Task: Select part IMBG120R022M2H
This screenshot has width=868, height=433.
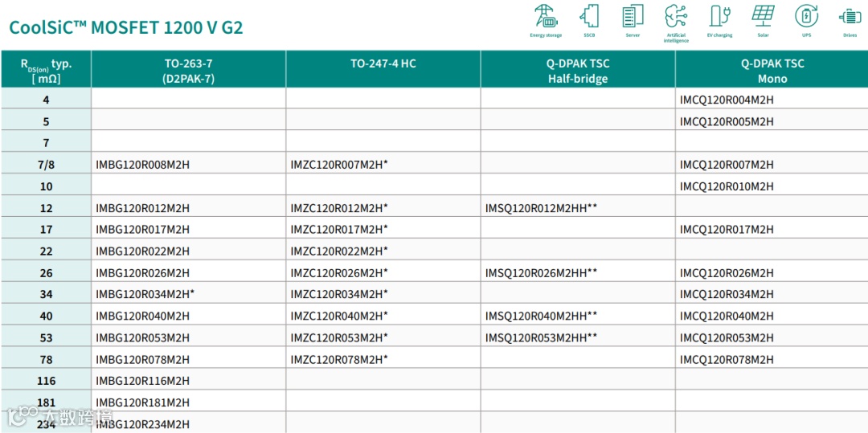Action: point(142,251)
